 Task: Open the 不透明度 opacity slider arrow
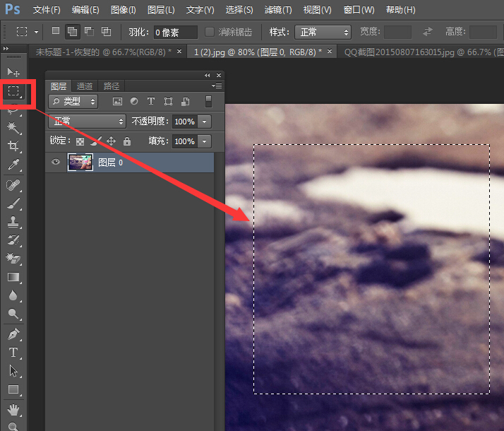coord(205,122)
